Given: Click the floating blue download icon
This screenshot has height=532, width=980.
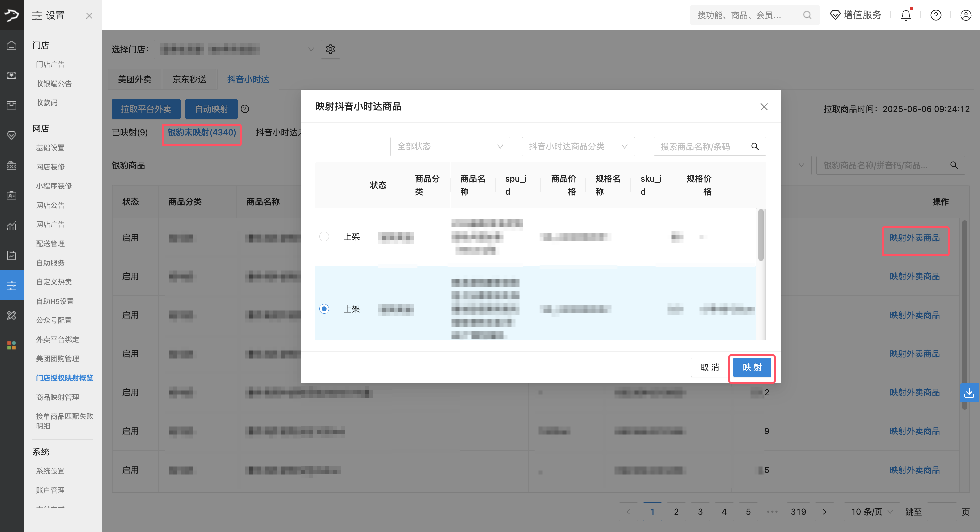Looking at the screenshot, I should [x=969, y=393].
